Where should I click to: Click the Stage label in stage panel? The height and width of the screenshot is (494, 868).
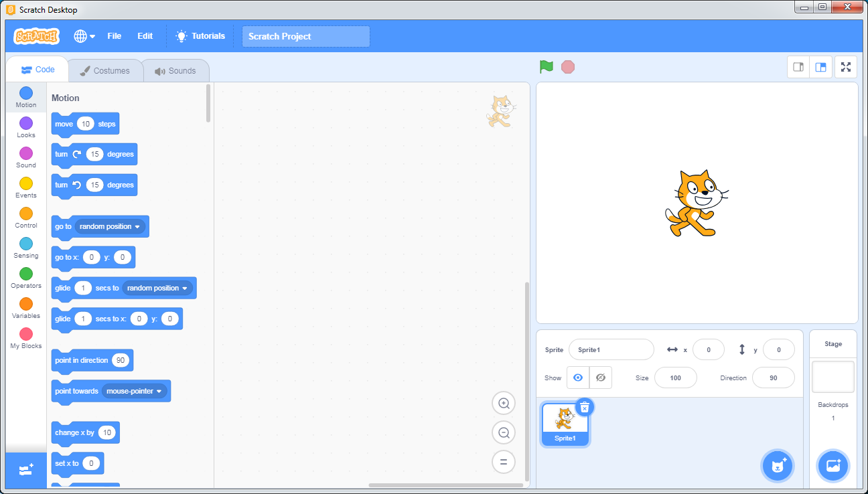pos(833,344)
